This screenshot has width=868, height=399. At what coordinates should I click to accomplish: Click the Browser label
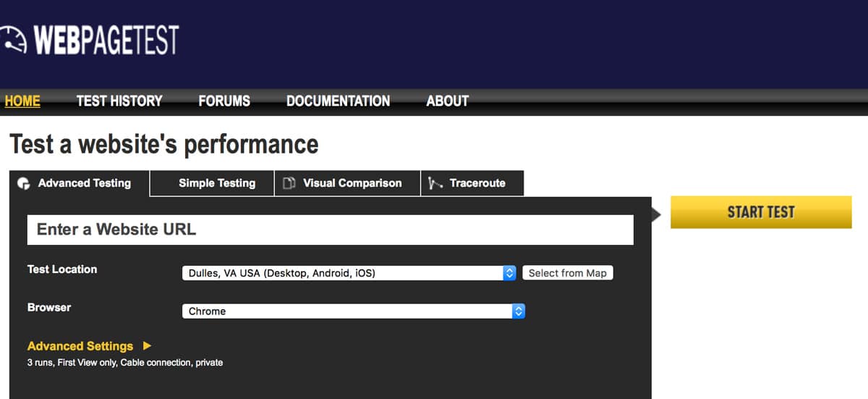(49, 308)
